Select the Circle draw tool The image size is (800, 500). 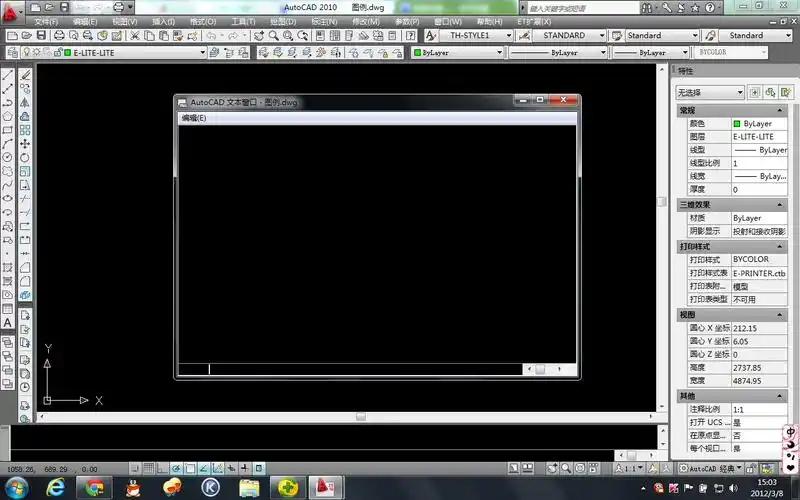(x=8, y=158)
